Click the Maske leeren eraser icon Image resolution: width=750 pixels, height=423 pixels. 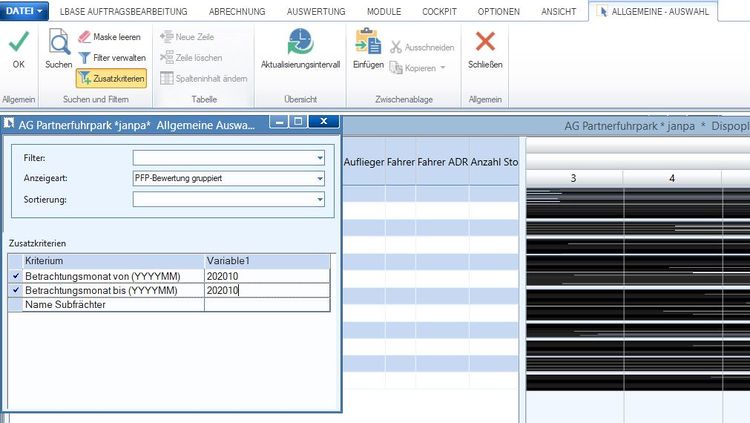tap(84, 37)
